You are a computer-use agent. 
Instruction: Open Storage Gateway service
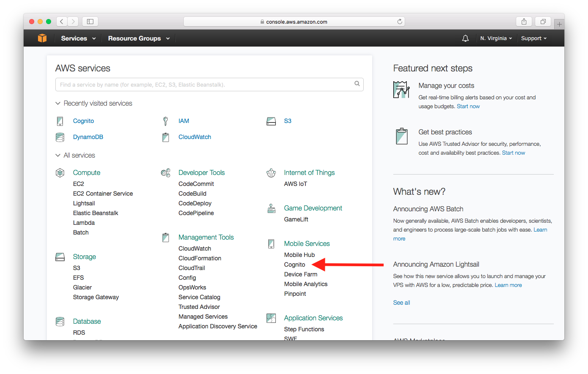[x=96, y=297]
